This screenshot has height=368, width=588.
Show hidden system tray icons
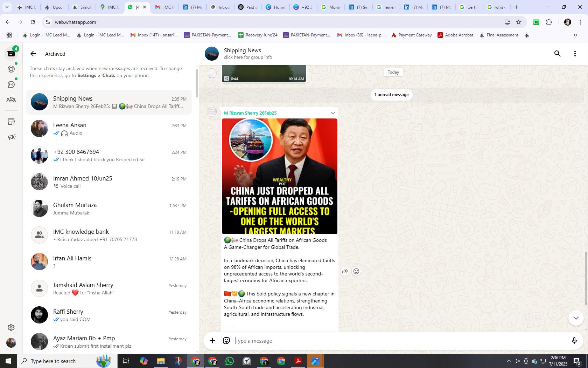(509, 361)
